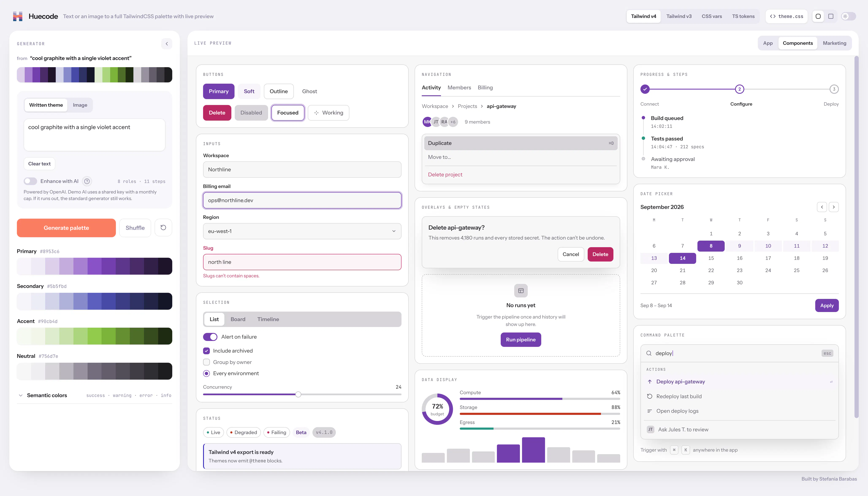This screenshot has height=496, width=868.
Task: Click the Huecode logo icon
Action: (x=18, y=16)
